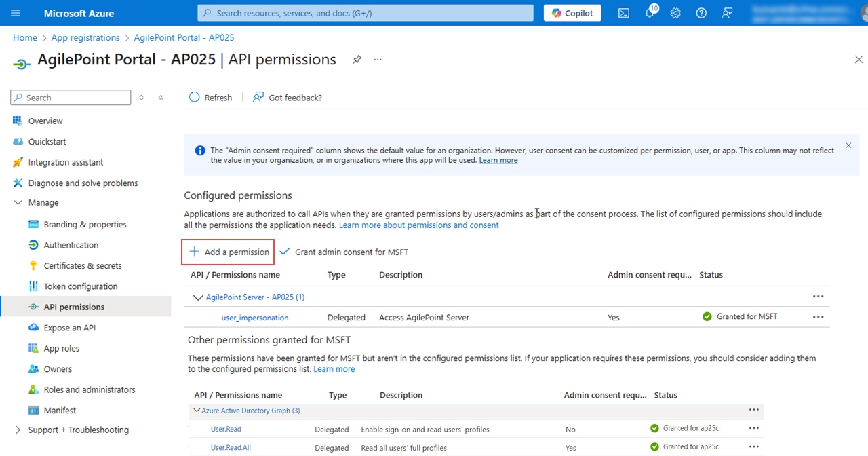Screen dimensions: 868x456
Task: Open more options for Azure Active Directory Graph
Action: (753, 410)
